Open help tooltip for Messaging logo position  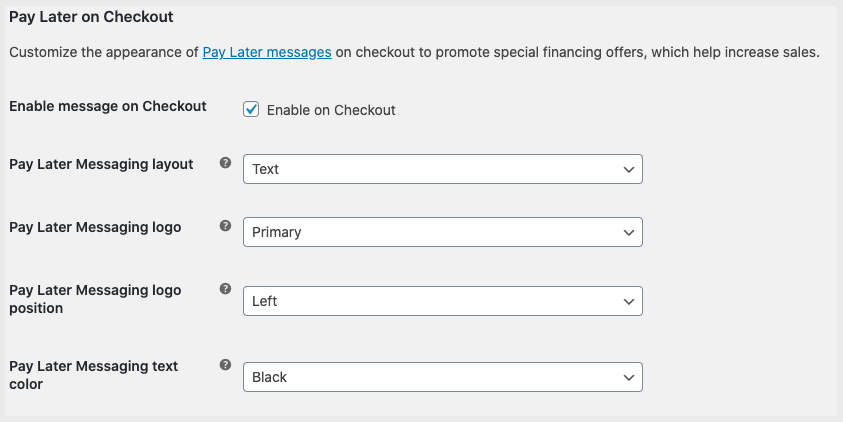coord(225,289)
